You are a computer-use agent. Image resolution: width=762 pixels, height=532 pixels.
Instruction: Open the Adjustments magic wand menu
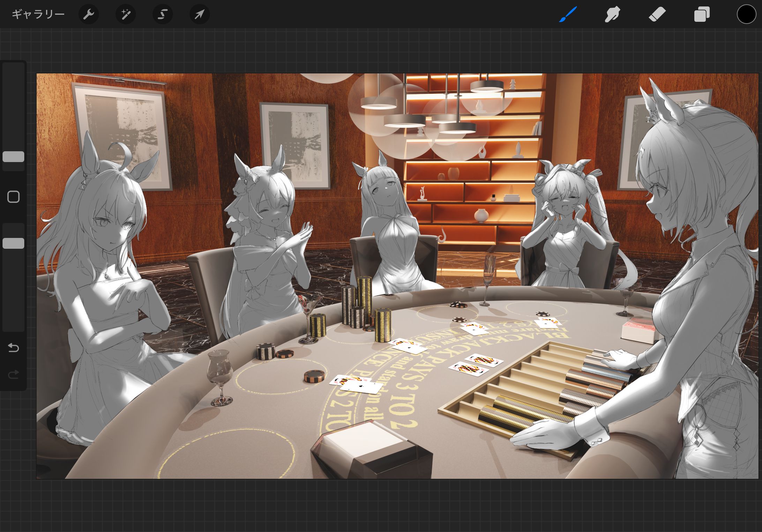coord(126,14)
